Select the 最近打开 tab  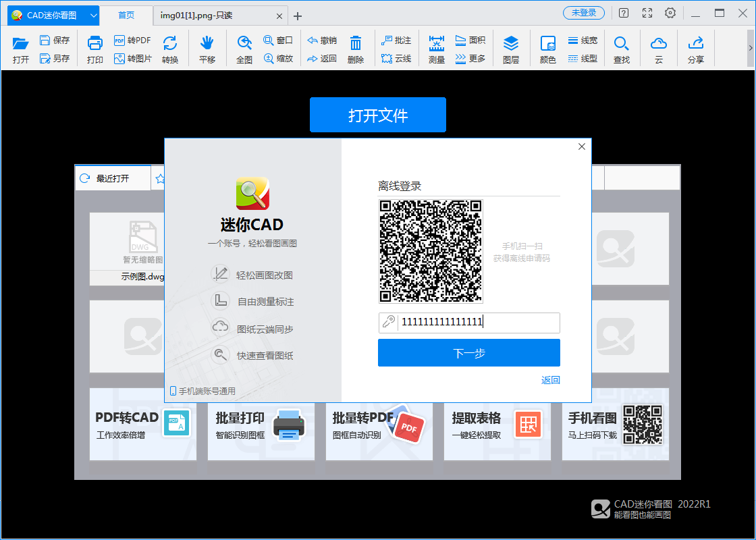tap(113, 178)
